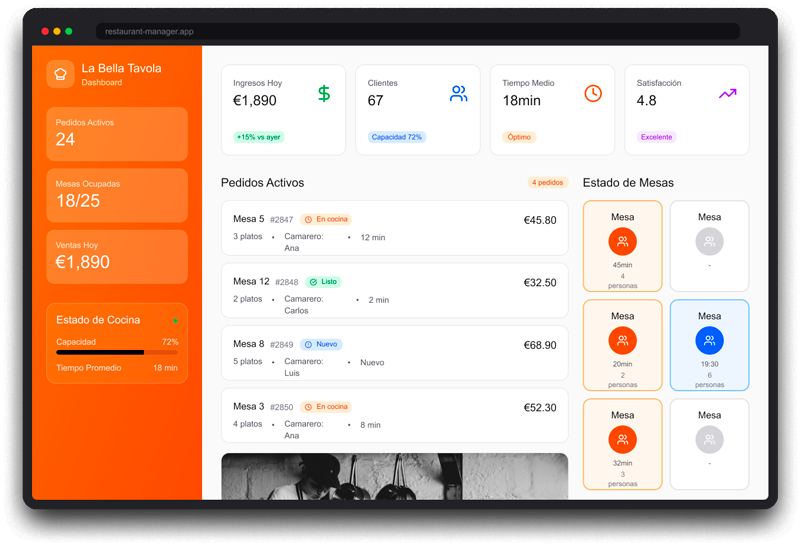Click the people icon on the 45min table
Viewport: 800px width, 546px height.
622,241
